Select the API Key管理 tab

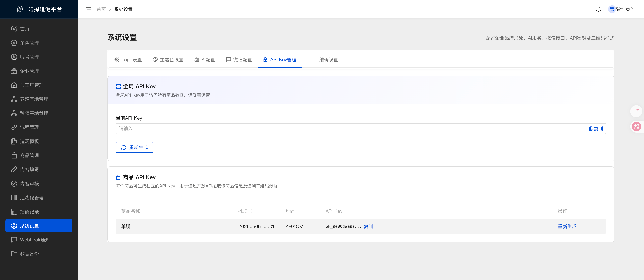(x=280, y=60)
